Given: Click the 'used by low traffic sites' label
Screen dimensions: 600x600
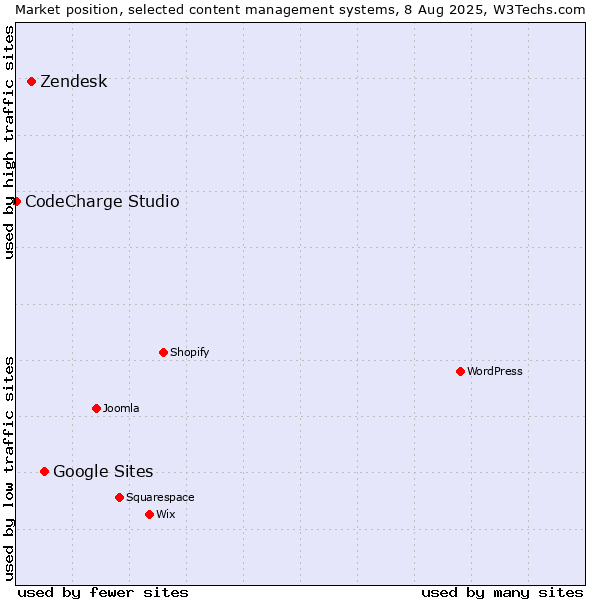Looking at the screenshot, I should coord(8,470).
